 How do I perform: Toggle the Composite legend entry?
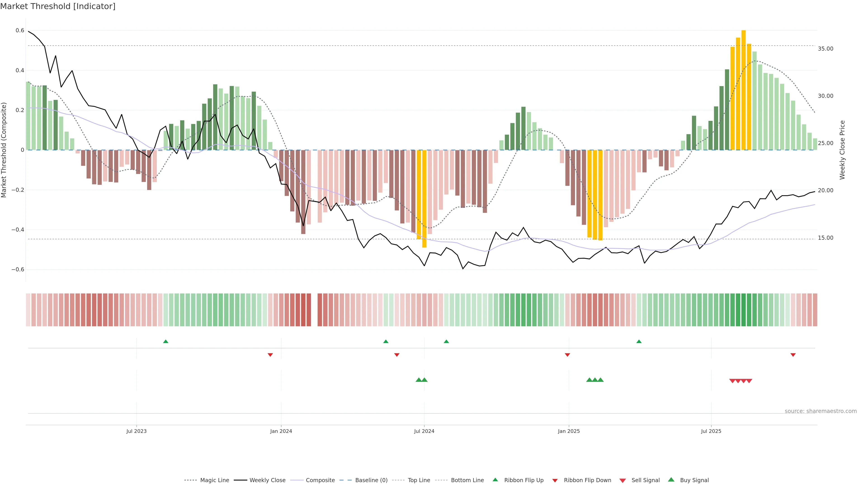pos(320,480)
